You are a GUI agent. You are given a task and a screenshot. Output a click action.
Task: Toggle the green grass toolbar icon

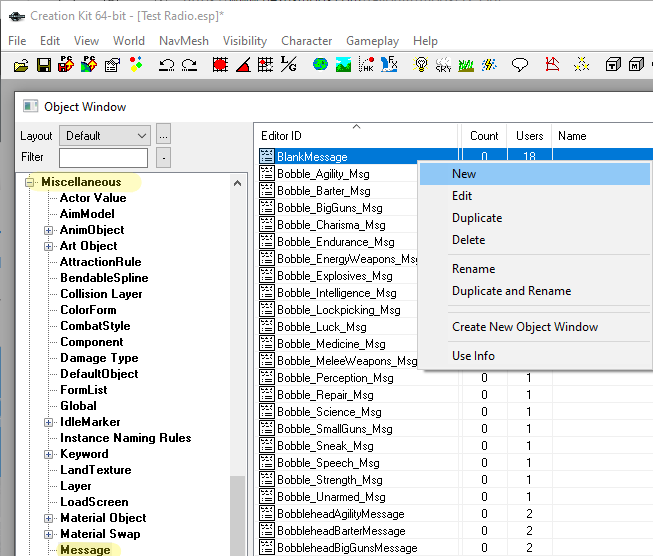[466, 65]
